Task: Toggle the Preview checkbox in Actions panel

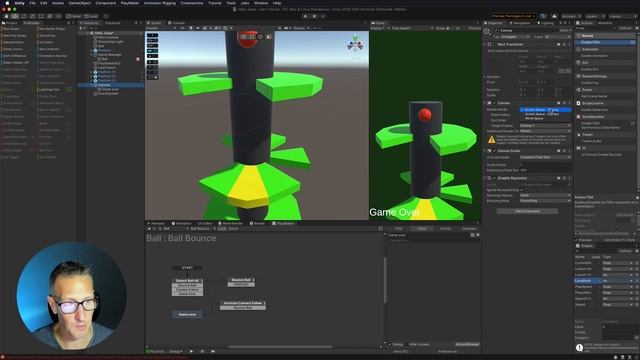Action: (577, 240)
